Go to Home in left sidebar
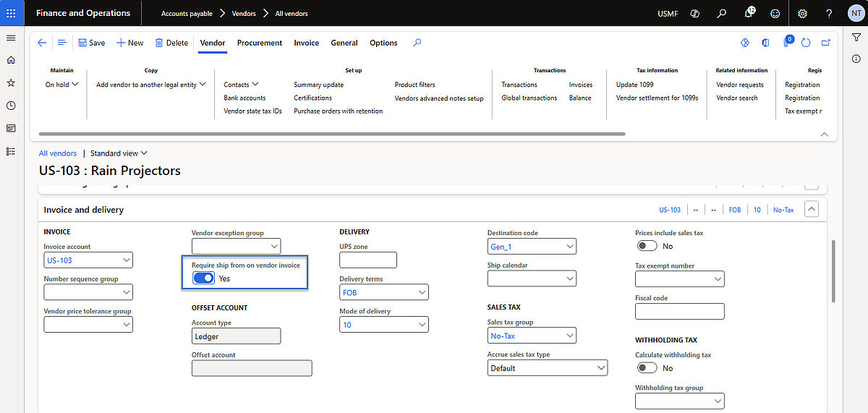The image size is (868, 413). [x=11, y=60]
